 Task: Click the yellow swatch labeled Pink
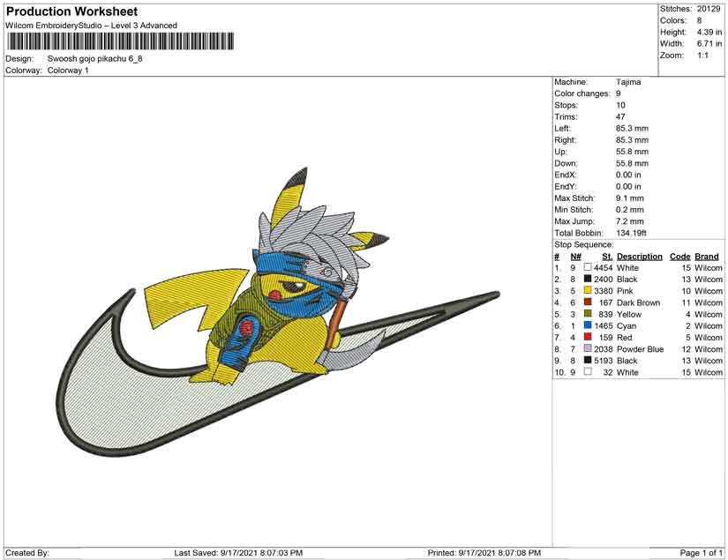pyautogui.click(x=588, y=290)
